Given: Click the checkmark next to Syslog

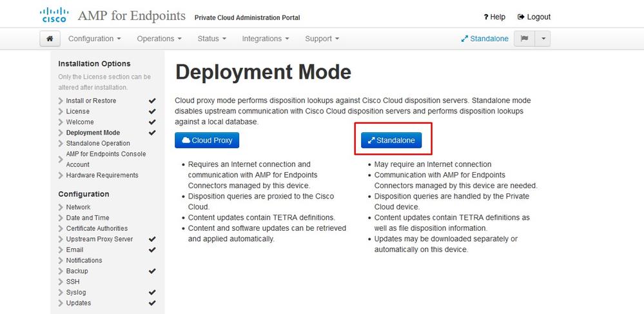Looking at the screenshot, I should tap(152, 293).
